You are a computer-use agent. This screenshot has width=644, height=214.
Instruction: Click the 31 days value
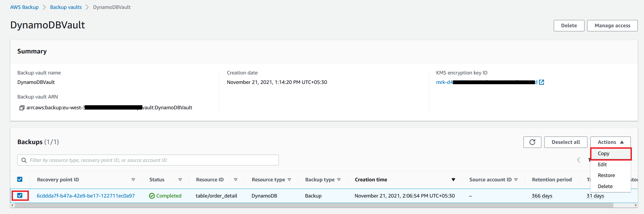click(595, 196)
